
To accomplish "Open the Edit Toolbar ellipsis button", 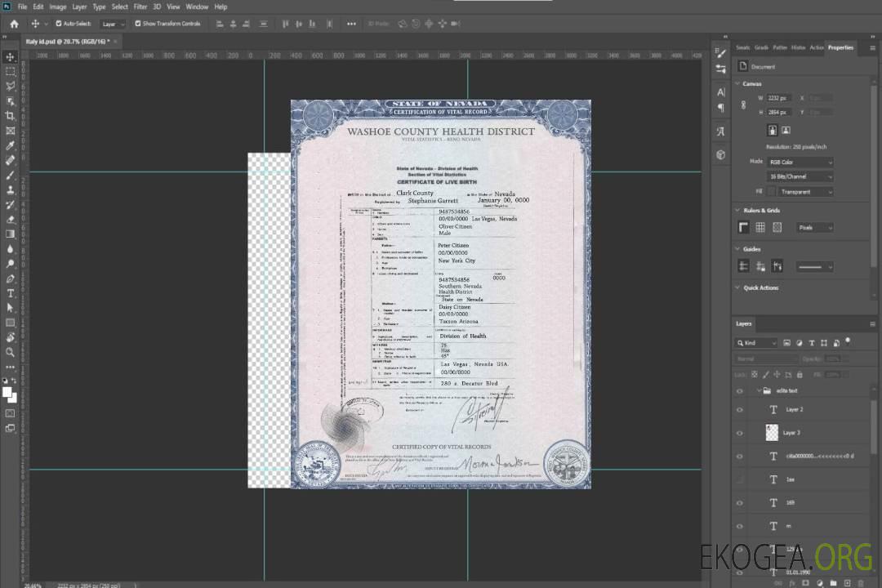I will pos(10,367).
